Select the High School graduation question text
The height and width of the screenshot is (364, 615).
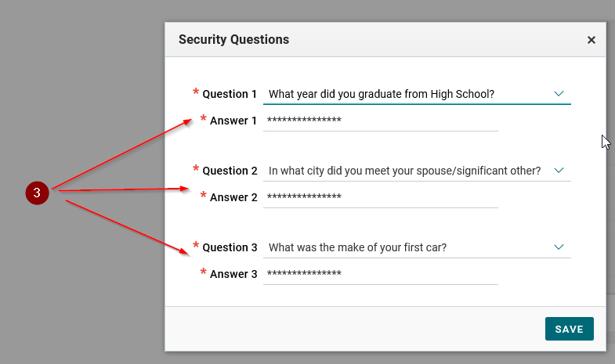click(382, 95)
